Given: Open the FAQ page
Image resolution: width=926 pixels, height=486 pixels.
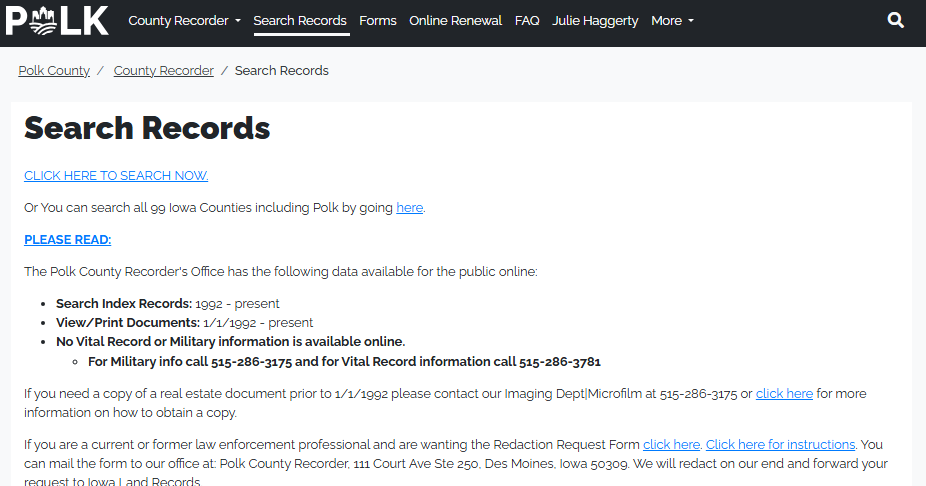Looking at the screenshot, I should click(x=527, y=21).
